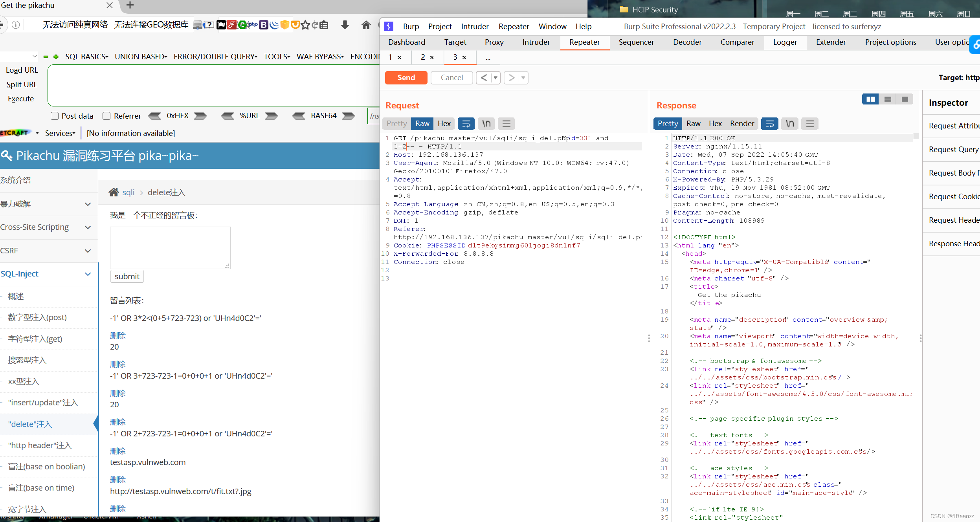This screenshot has height=522, width=980.
Task: Toggle non-printable characters (\n) in Request editor
Action: (486, 124)
